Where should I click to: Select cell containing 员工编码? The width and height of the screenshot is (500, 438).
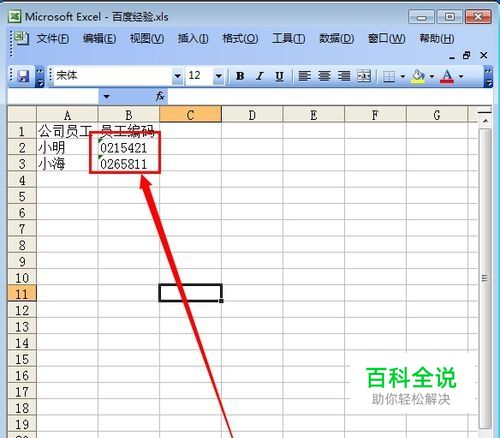(129, 131)
